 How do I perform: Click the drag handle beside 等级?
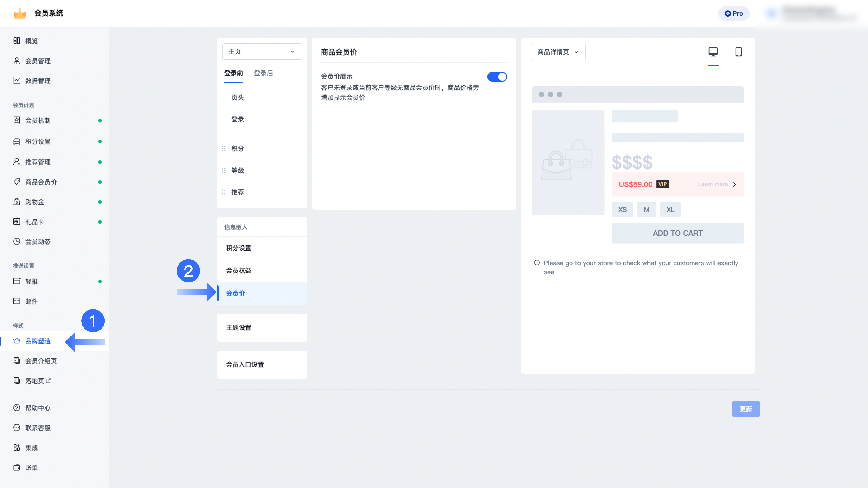(224, 170)
